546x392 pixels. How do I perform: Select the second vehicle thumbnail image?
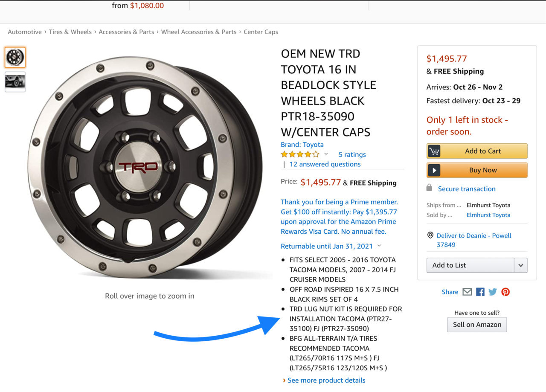click(x=15, y=81)
